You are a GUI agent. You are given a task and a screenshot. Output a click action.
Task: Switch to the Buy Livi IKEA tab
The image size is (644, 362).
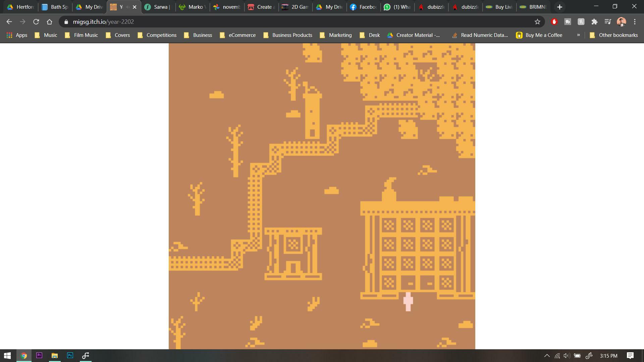click(500, 7)
